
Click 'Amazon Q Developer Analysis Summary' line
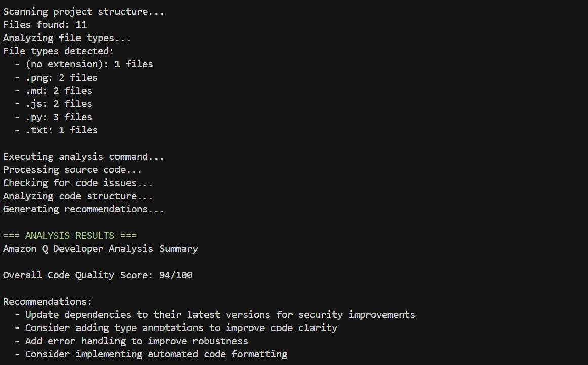(x=100, y=248)
